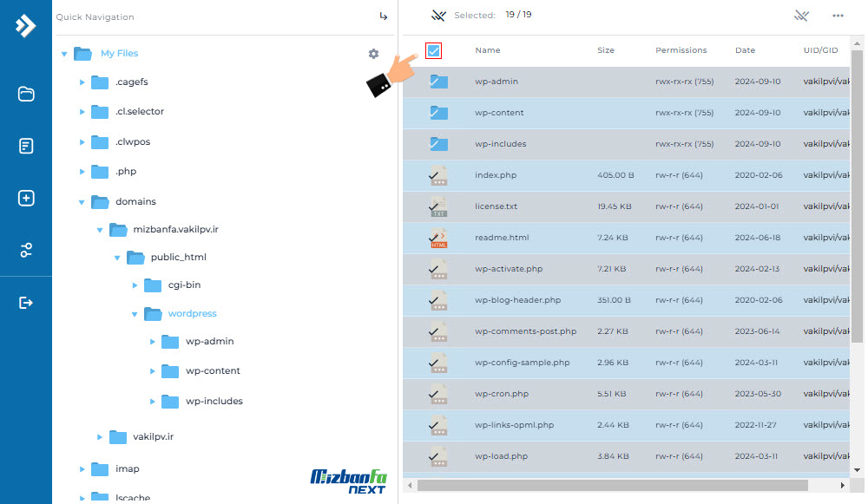
Task: Select public_html folder in tree
Action: 178,258
